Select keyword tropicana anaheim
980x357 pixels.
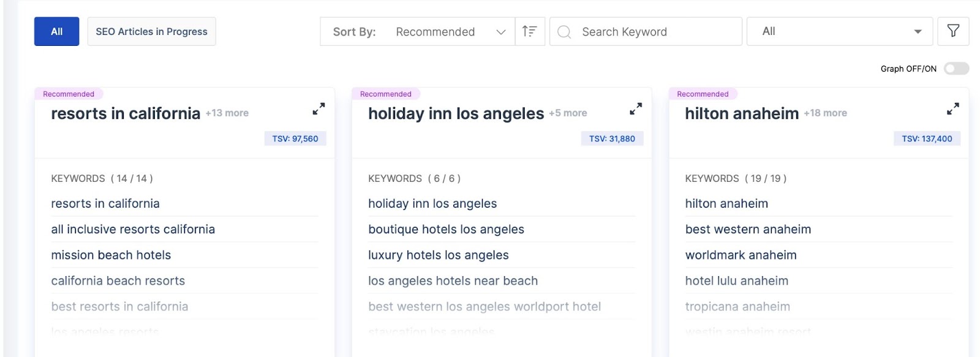click(737, 306)
